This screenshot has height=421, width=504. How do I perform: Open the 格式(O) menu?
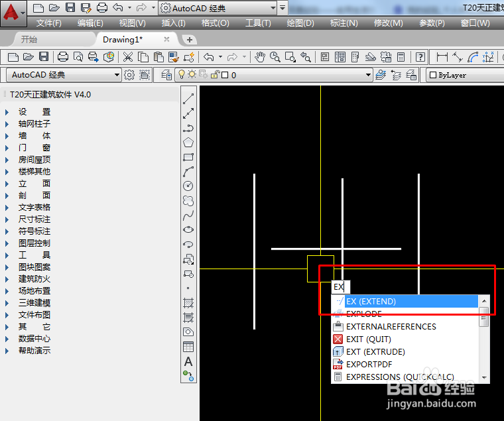pos(215,23)
